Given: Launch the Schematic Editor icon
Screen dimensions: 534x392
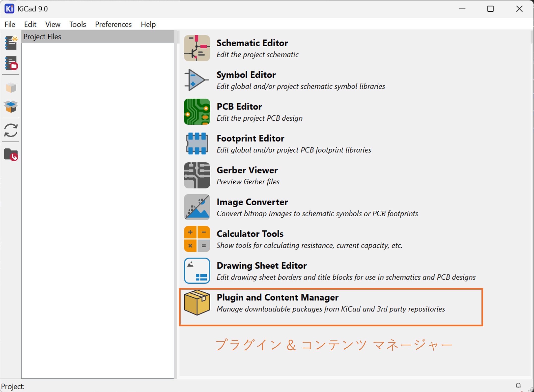Looking at the screenshot, I should pyautogui.click(x=197, y=48).
